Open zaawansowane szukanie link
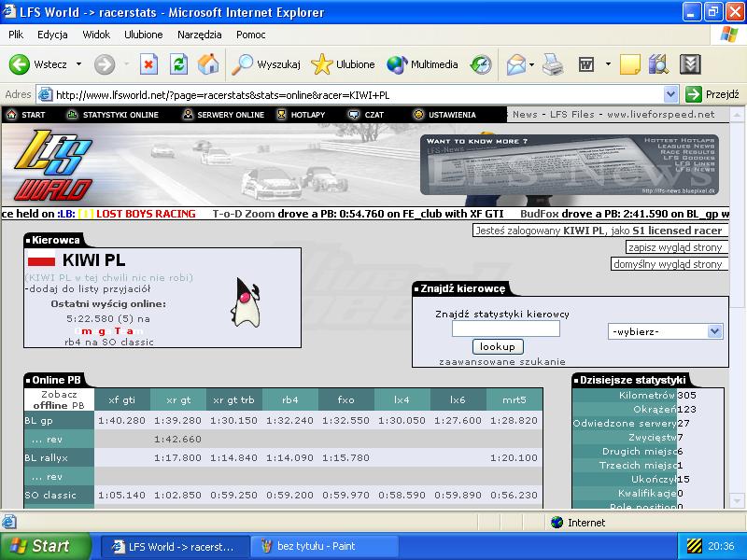Viewport: 747px width, 560px height. coord(502,361)
